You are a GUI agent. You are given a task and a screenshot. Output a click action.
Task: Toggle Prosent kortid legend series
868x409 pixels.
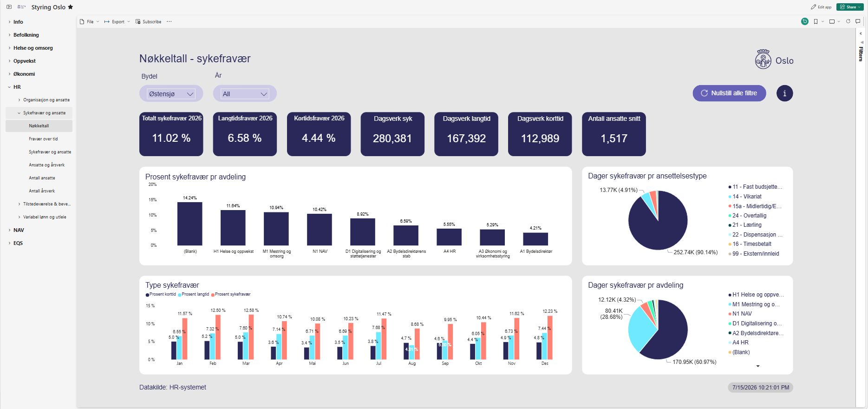pos(161,294)
